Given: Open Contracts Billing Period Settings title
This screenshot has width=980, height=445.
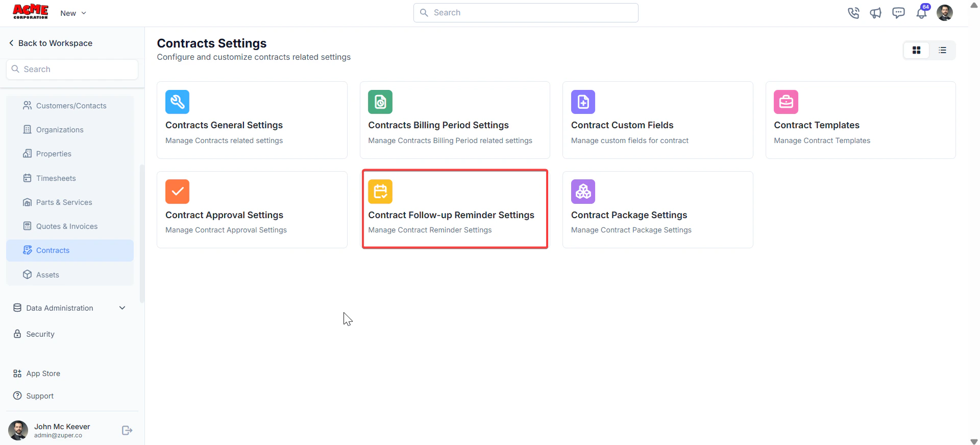Looking at the screenshot, I should 438,125.
